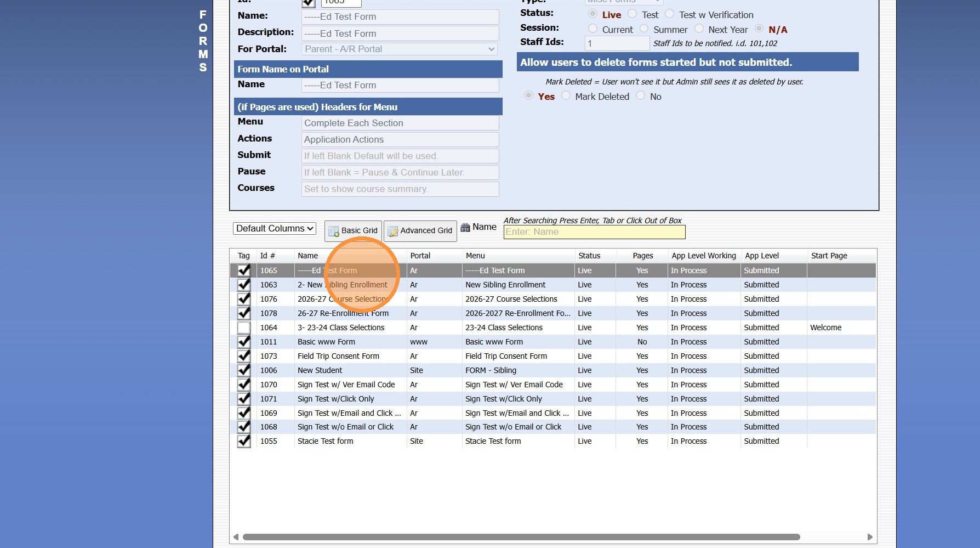The height and width of the screenshot is (548, 980).
Task: Click the Menu column header
Action: click(x=475, y=256)
